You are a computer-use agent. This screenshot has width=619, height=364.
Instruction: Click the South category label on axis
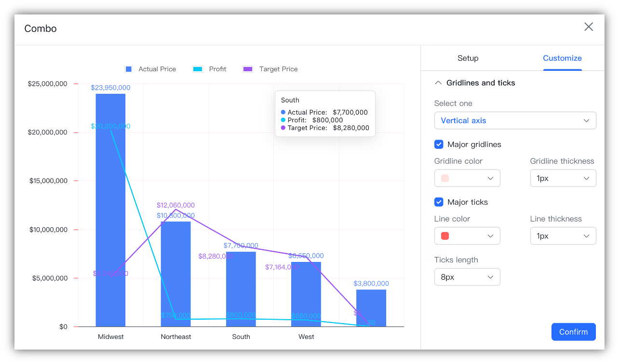point(241,337)
